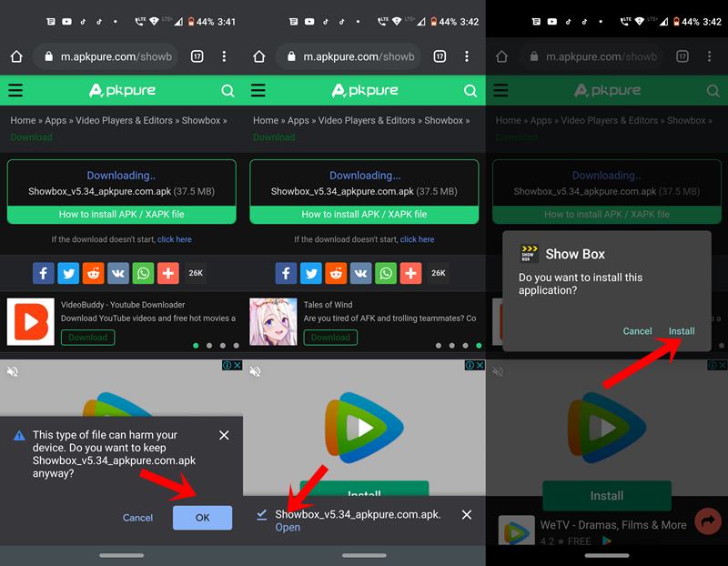
Task: Share on Reddit in the middle screen
Action: click(x=336, y=273)
